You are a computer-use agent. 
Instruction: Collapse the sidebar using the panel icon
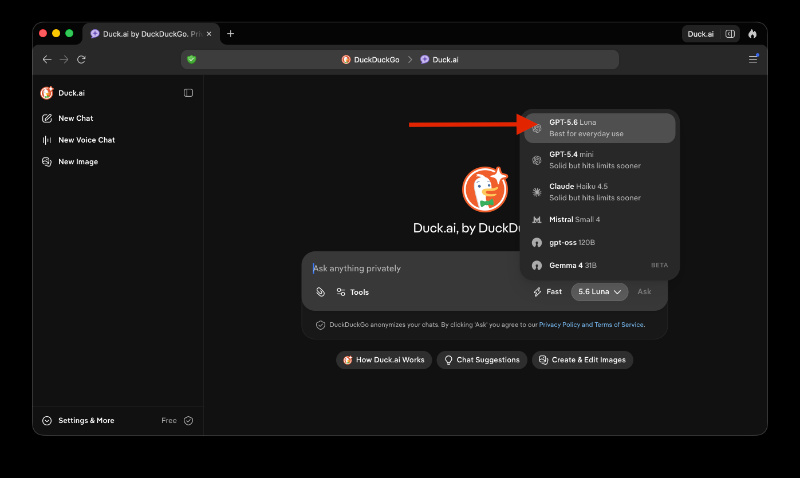point(188,93)
